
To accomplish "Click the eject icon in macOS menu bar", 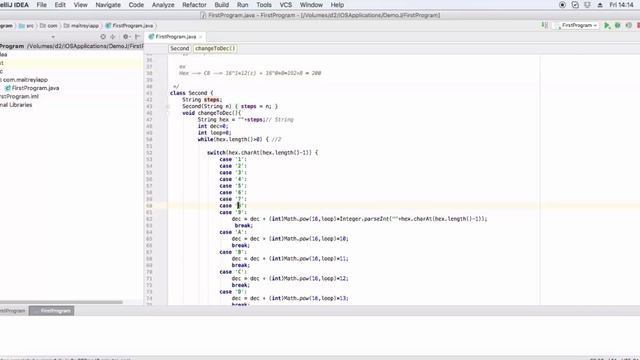I will [600, 5].
